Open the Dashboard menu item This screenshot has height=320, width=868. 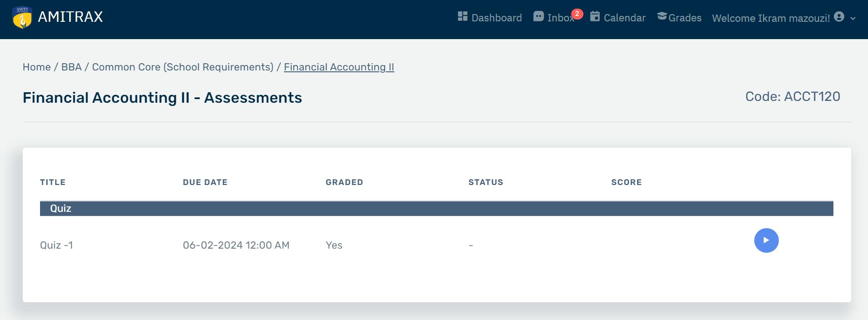(496, 18)
